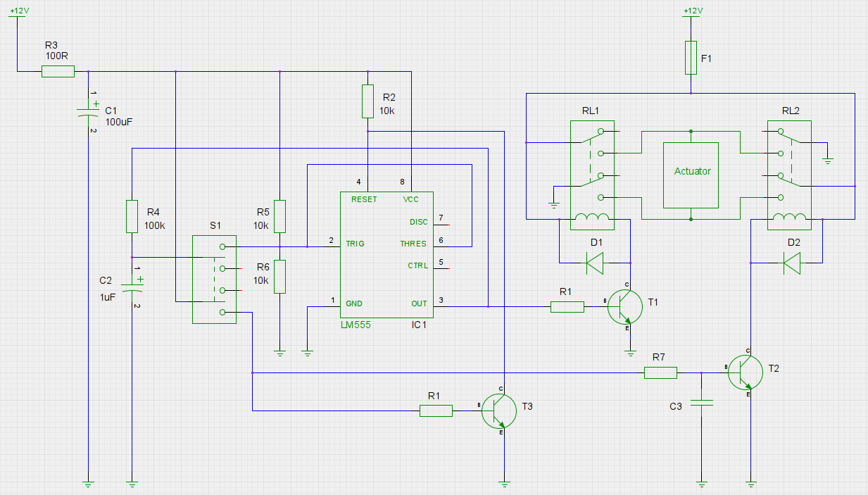This screenshot has width=868, height=495.
Task: Click the S1 reference label
Action: [215, 225]
